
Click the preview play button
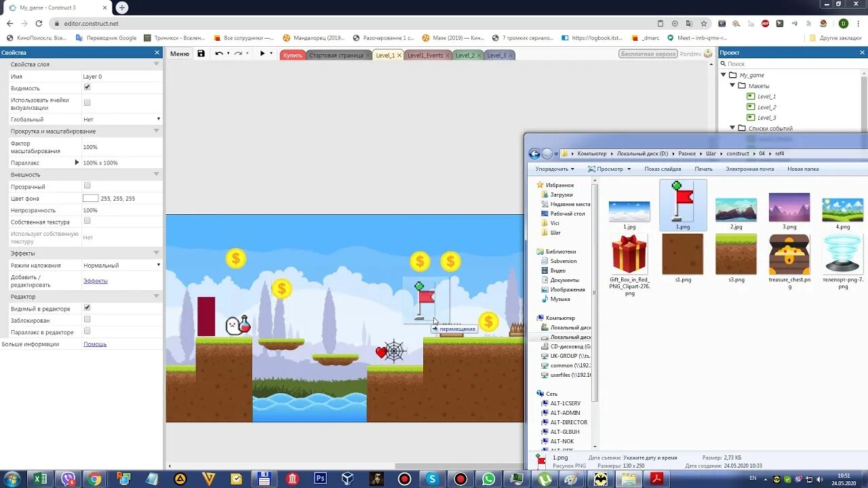click(262, 54)
